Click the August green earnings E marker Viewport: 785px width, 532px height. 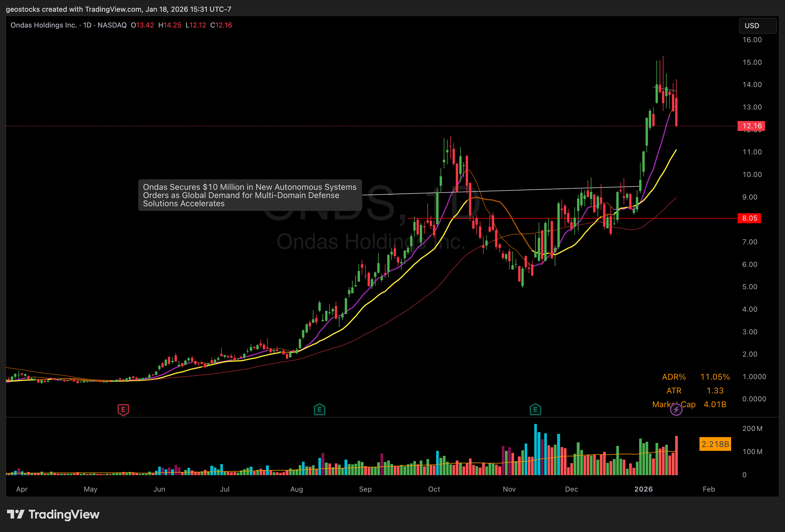coord(319,410)
